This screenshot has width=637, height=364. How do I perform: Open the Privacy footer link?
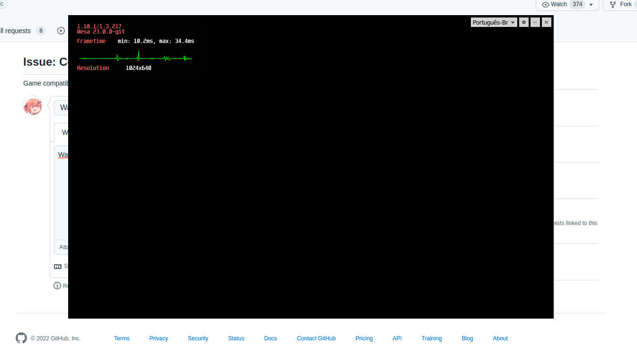pyautogui.click(x=159, y=338)
